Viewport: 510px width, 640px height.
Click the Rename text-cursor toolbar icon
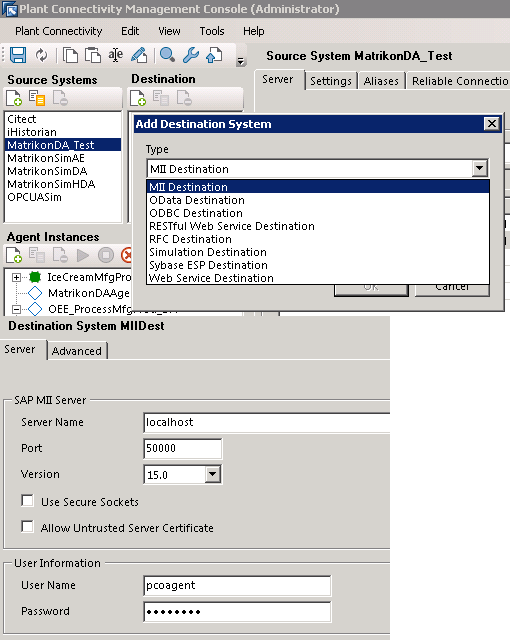click(x=115, y=55)
